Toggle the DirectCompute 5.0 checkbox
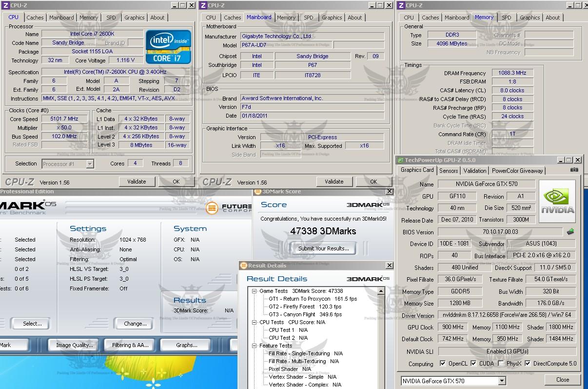The image size is (588, 389). click(x=528, y=364)
